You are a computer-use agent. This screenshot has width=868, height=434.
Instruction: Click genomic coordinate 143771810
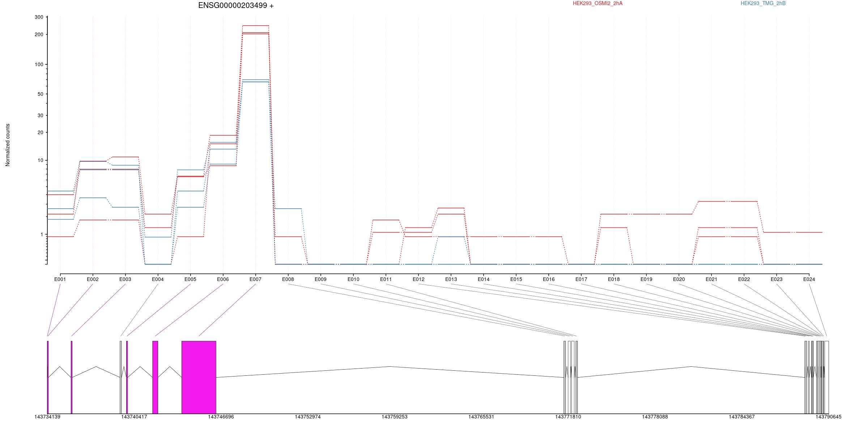click(568, 417)
